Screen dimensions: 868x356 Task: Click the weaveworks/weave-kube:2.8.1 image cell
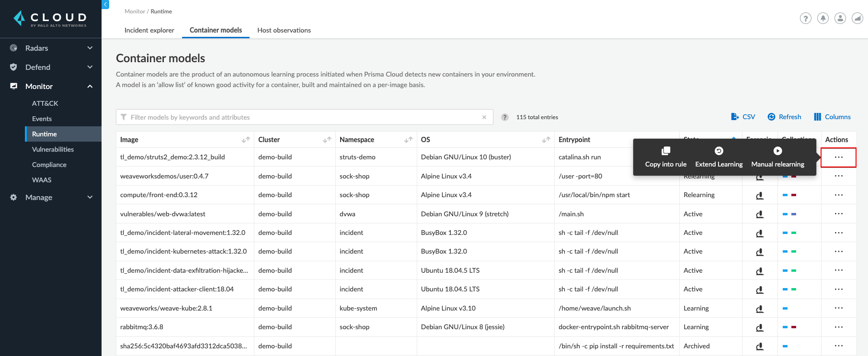[x=185, y=308]
